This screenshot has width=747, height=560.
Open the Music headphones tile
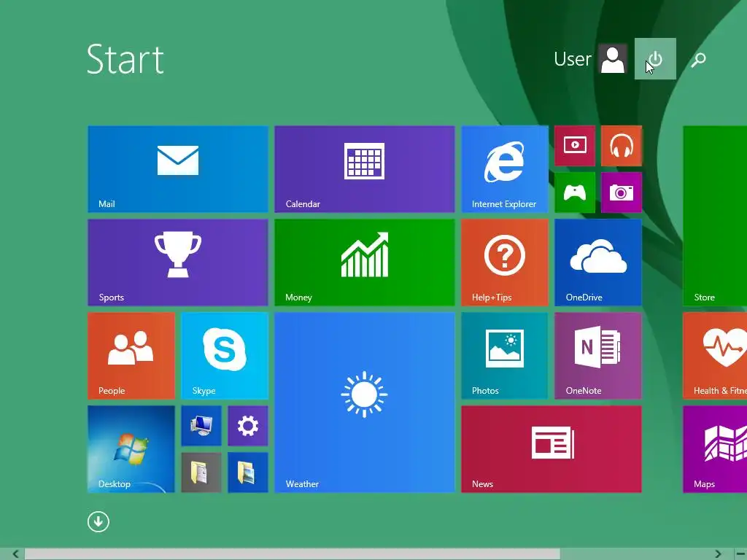coord(622,146)
